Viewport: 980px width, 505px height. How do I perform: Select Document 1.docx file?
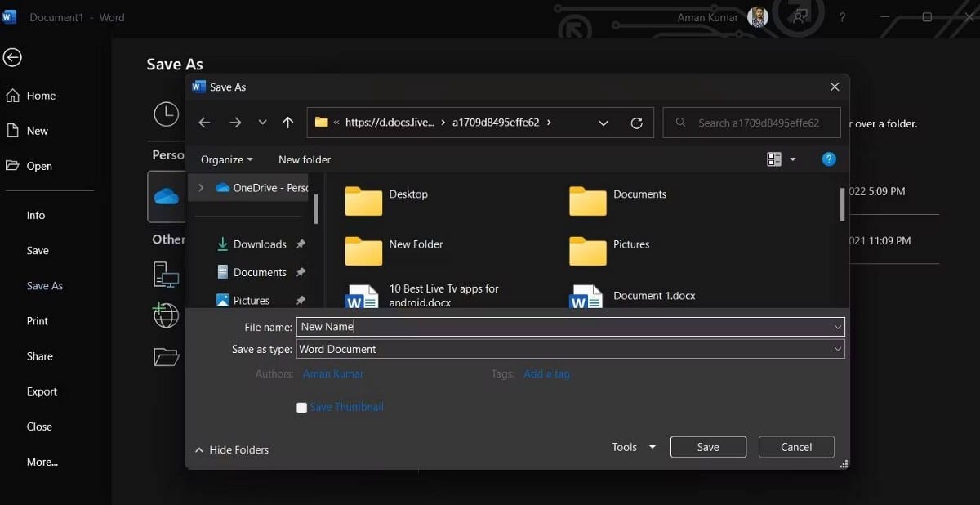coord(633,296)
